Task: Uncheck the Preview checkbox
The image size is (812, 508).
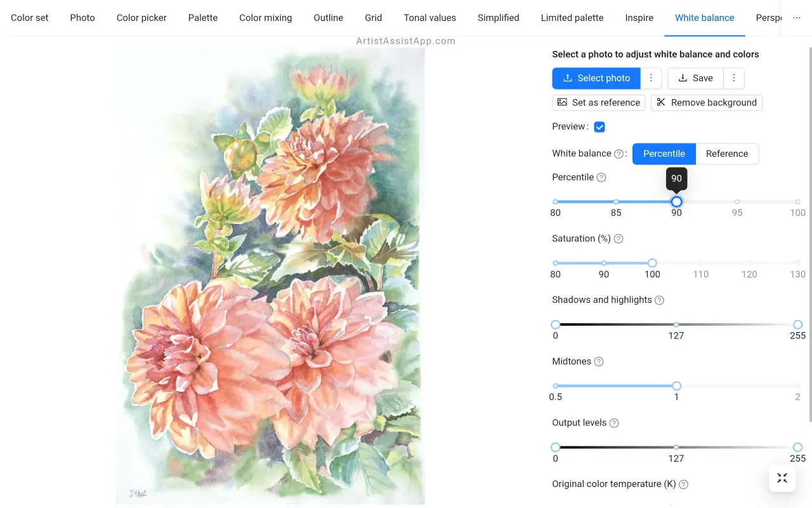Action: [599, 127]
